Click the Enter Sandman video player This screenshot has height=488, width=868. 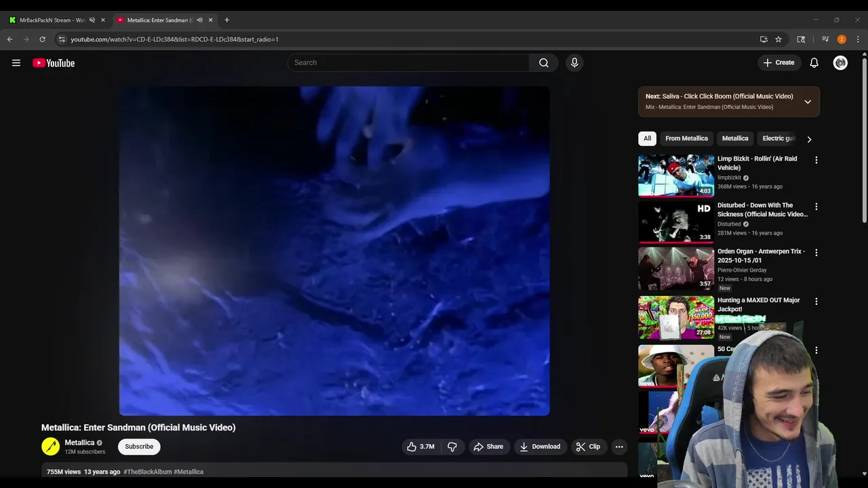click(x=334, y=251)
